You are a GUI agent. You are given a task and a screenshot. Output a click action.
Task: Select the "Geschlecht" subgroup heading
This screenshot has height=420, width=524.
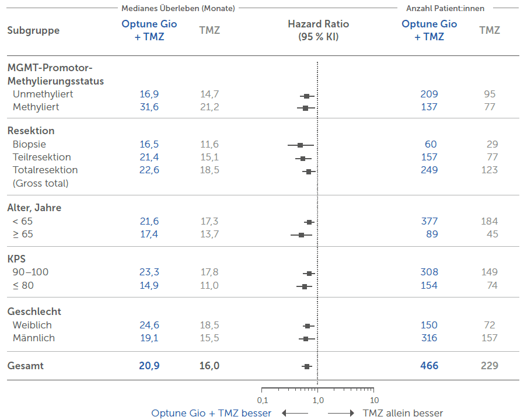pos(34,311)
